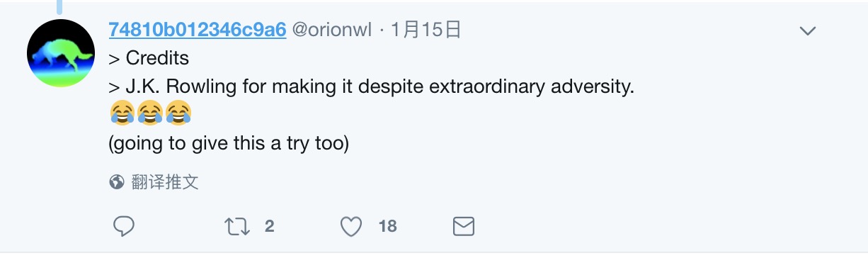Click the globe icon beside 翻译推文
868x258 pixels.
pyautogui.click(x=117, y=183)
